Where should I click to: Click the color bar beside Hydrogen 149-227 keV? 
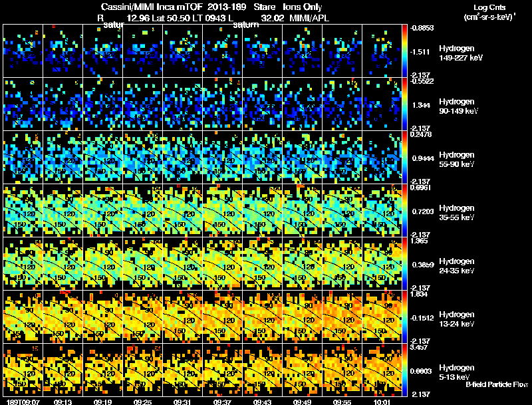click(x=404, y=51)
